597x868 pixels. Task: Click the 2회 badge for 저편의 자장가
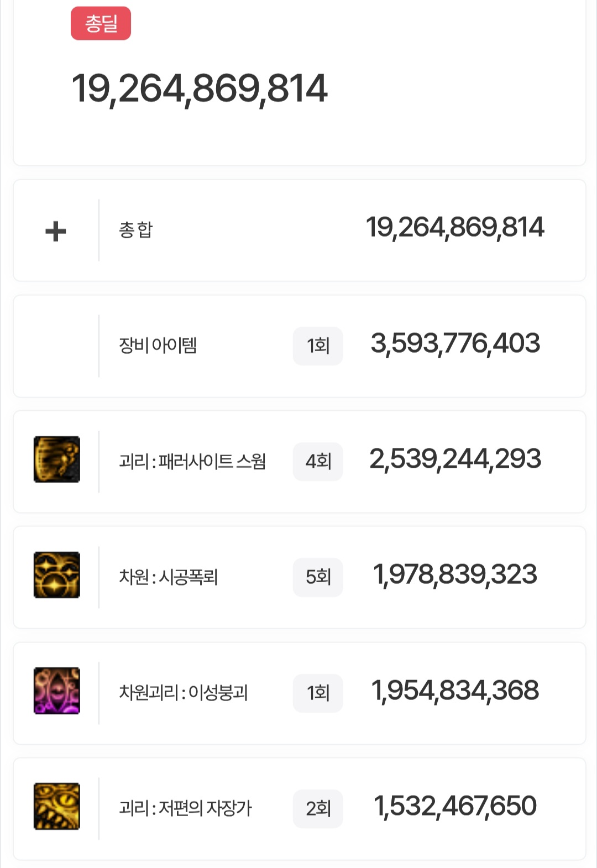[x=318, y=809]
